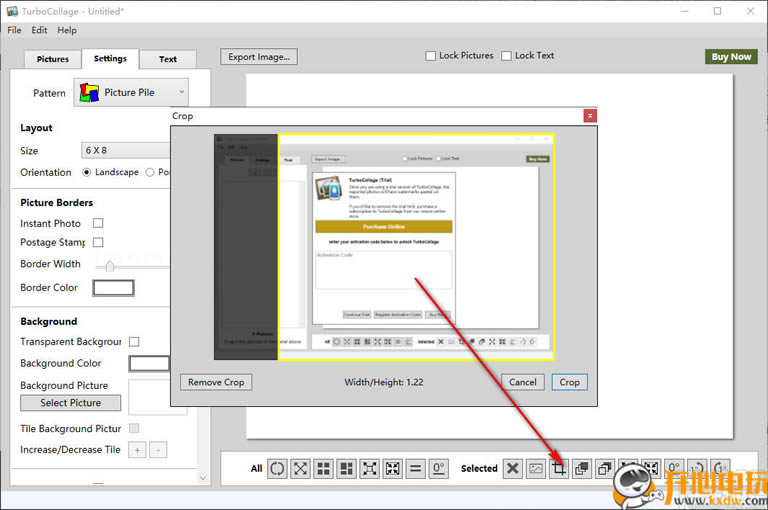Click the delete selected picture X icon

tap(512, 468)
